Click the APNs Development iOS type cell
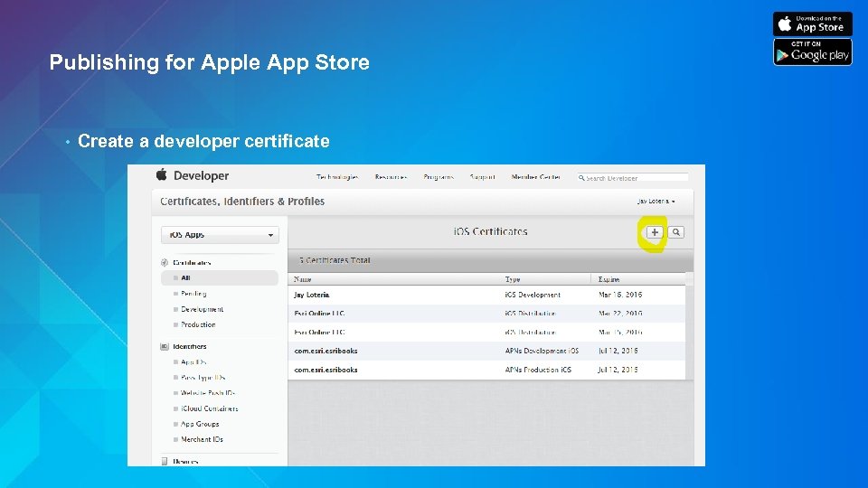 pyautogui.click(x=542, y=351)
